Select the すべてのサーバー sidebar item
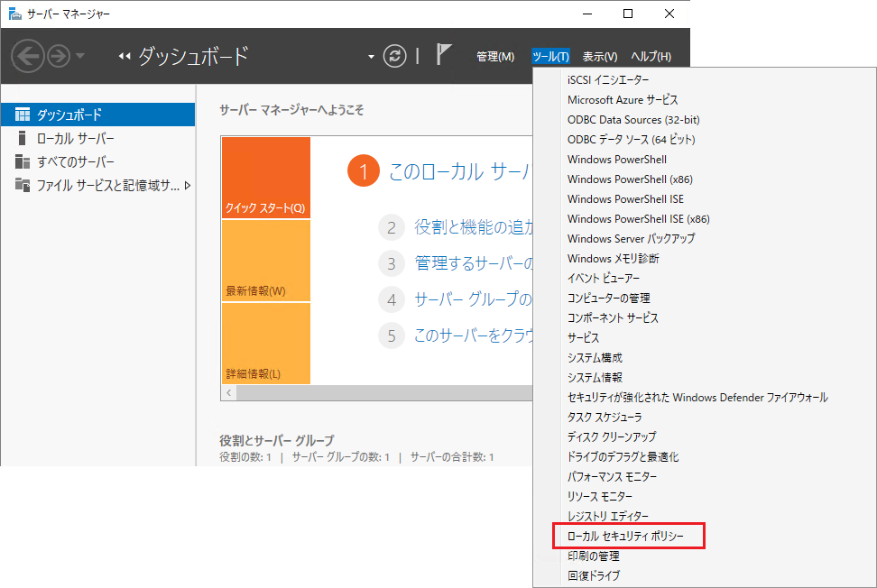 click(76, 161)
